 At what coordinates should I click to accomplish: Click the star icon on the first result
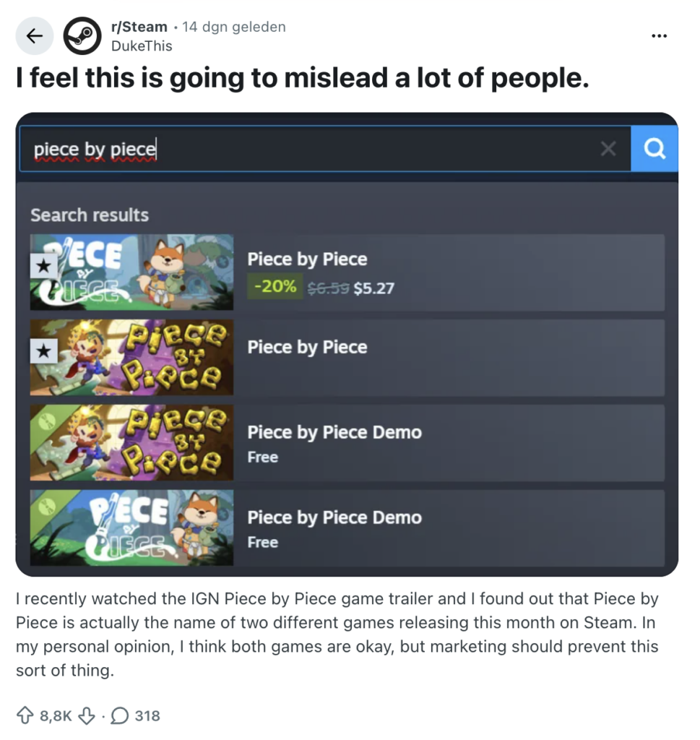point(43,266)
